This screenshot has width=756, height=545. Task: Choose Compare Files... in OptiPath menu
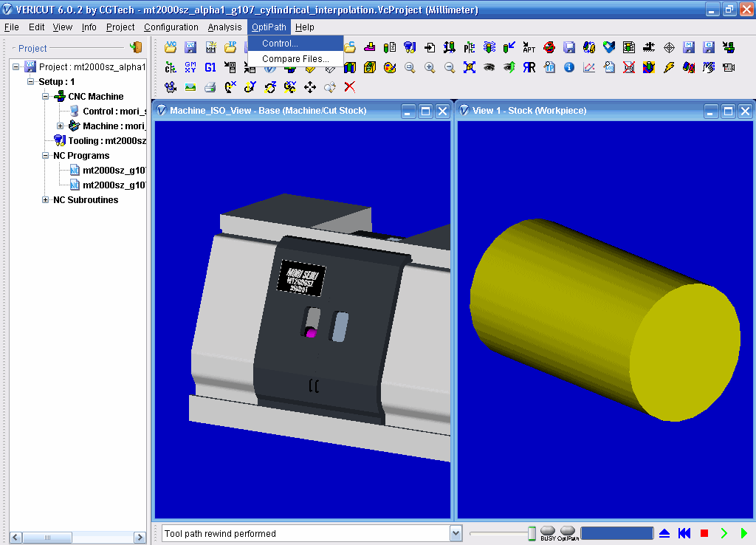tap(295, 59)
